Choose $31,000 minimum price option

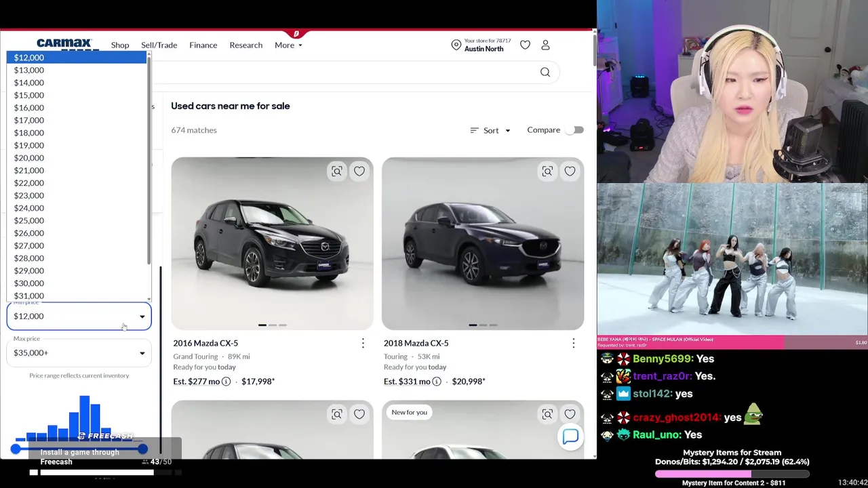pyautogui.click(x=76, y=296)
